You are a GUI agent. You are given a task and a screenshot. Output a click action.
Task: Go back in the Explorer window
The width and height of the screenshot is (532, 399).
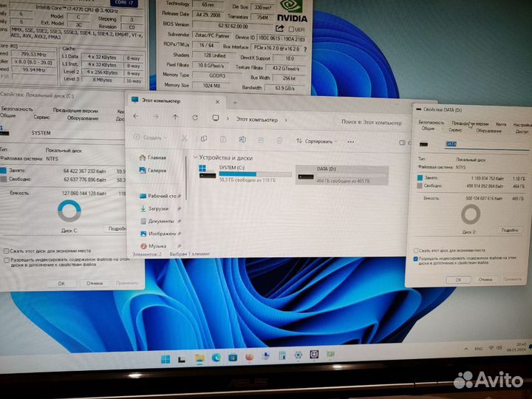136,117
